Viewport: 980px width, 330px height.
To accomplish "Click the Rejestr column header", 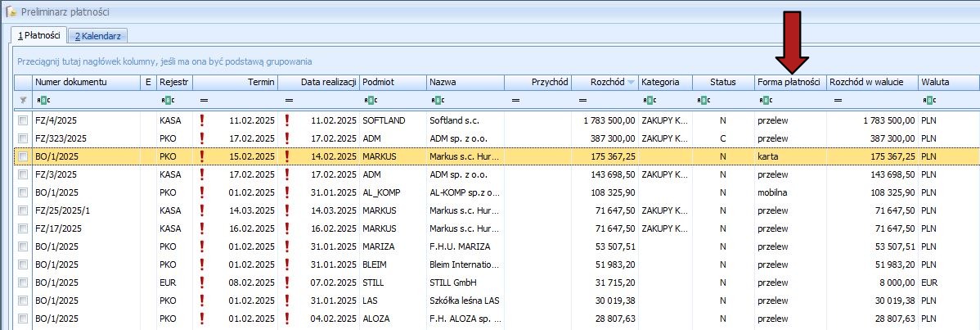I will click(176, 82).
